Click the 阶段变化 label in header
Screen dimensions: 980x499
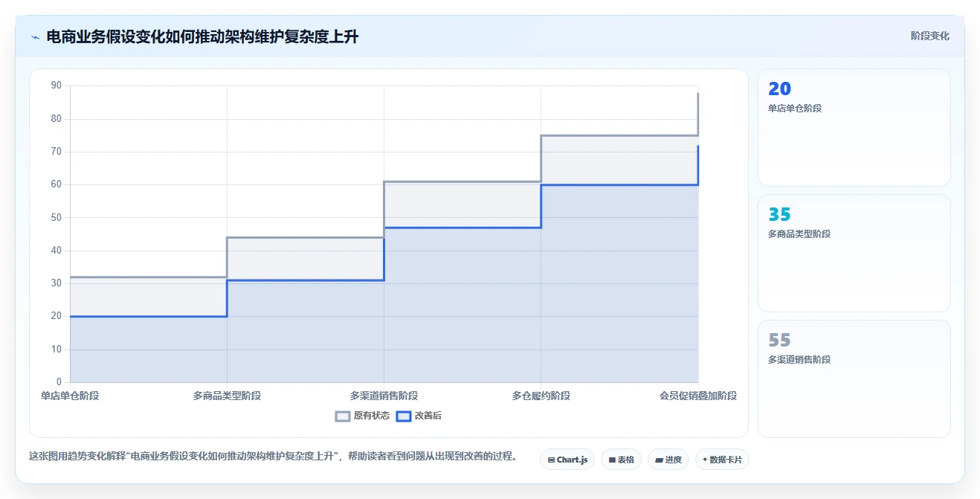(x=929, y=36)
